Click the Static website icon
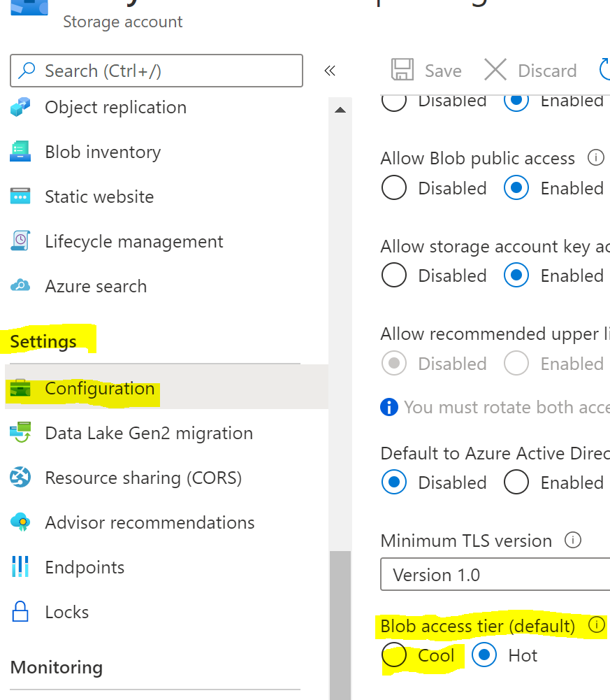Screen dimensions: 610x700 tap(20, 196)
